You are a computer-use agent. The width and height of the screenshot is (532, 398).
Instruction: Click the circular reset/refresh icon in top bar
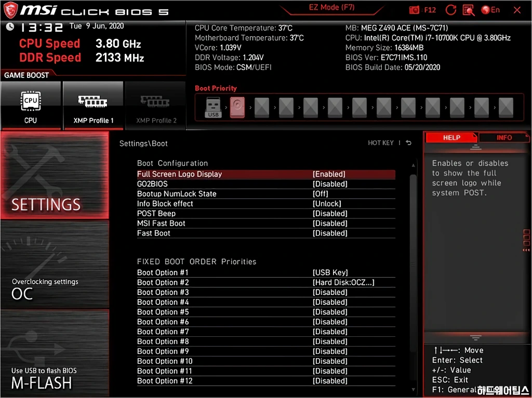pyautogui.click(x=450, y=10)
